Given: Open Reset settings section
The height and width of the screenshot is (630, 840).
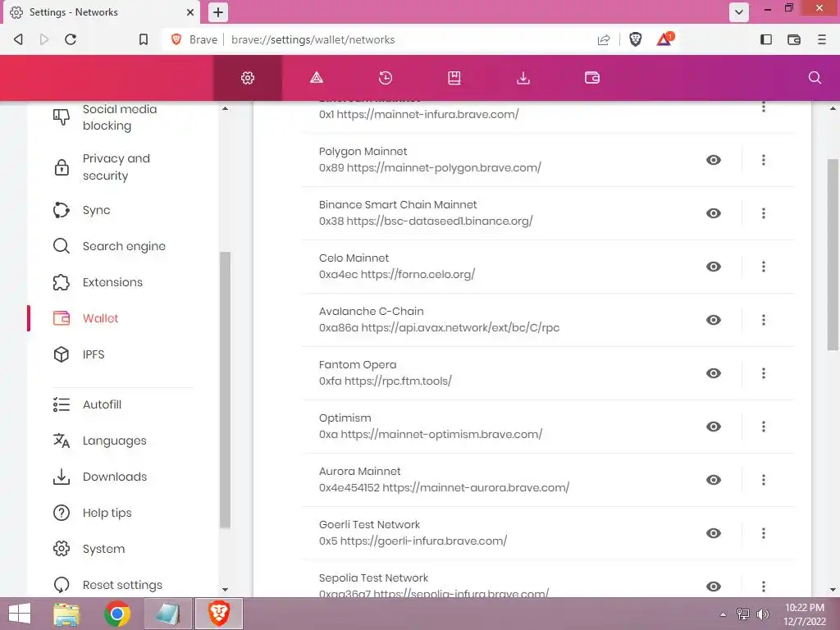Looking at the screenshot, I should click(x=108, y=584).
